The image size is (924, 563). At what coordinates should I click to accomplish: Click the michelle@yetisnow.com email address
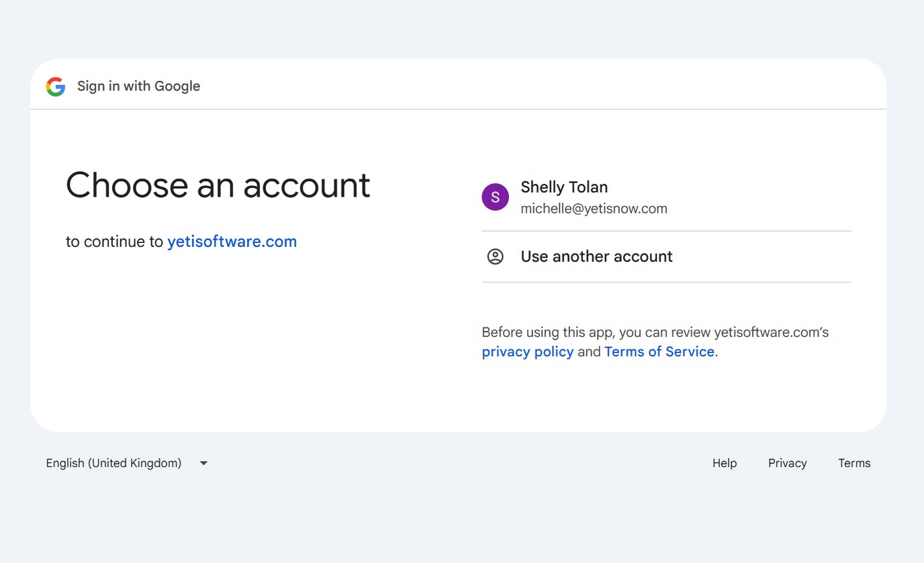click(594, 209)
